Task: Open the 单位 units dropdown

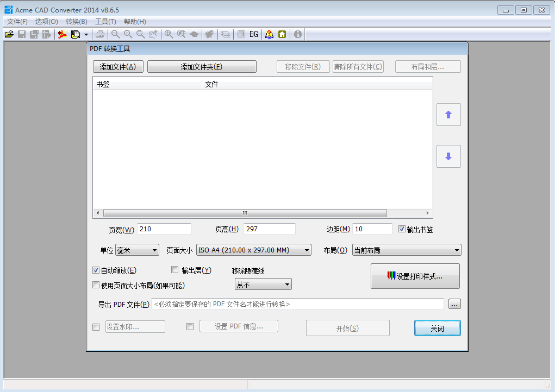Action: (x=137, y=250)
